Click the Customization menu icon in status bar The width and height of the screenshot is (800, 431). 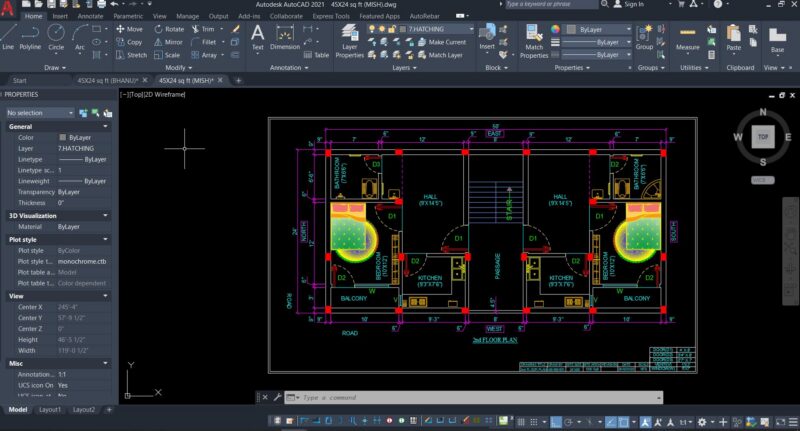click(793, 422)
